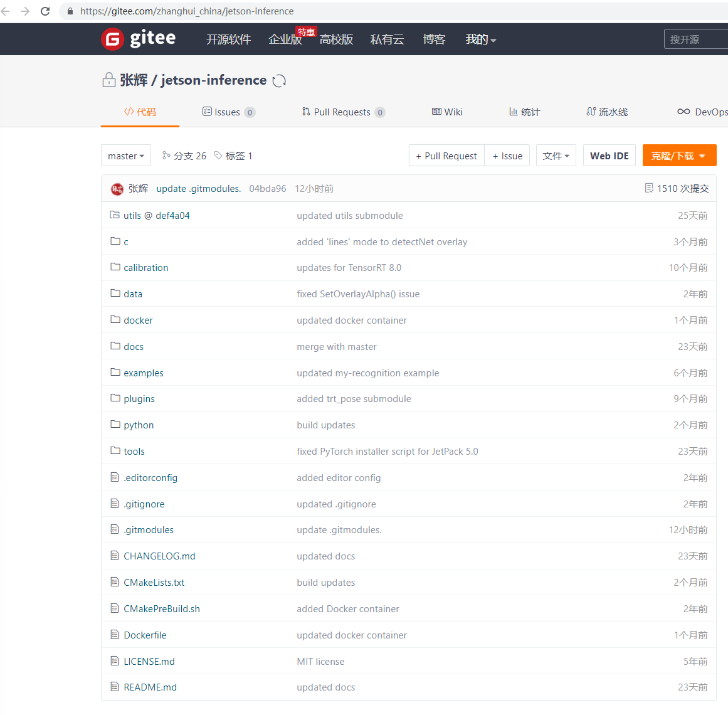The width and height of the screenshot is (728, 715).
Task: Open the data folder
Action: pos(133,294)
